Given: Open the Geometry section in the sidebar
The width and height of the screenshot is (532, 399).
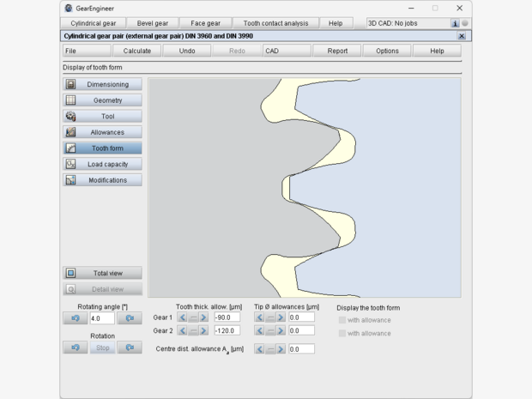Looking at the screenshot, I should [102, 100].
